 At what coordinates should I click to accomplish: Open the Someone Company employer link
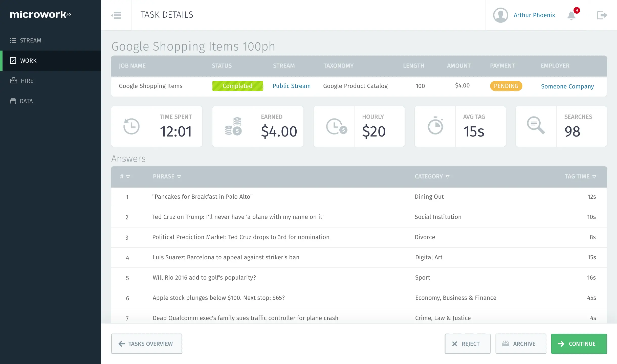(567, 86)
